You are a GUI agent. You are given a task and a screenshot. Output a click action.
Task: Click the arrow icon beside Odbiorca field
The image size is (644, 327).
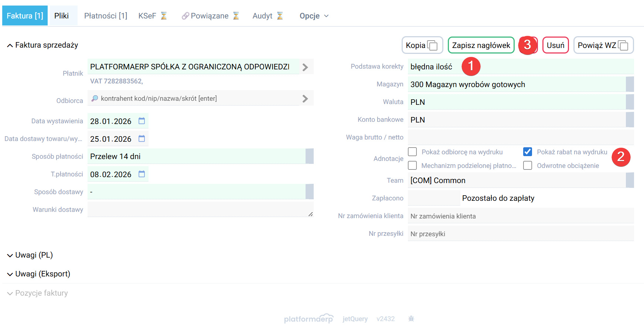pos(305,99)
